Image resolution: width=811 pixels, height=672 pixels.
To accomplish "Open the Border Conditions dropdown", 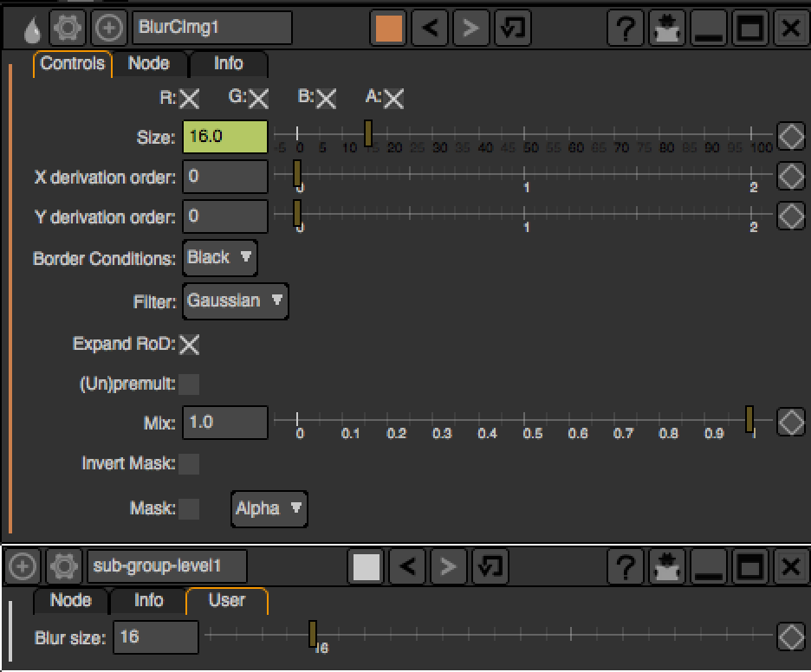I will 220,258.
